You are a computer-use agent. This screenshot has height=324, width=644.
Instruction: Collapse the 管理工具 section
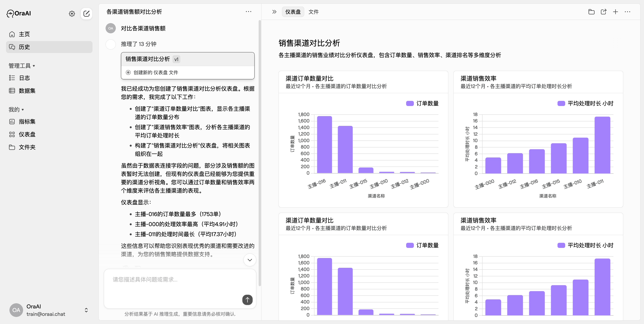coord(34,66)
